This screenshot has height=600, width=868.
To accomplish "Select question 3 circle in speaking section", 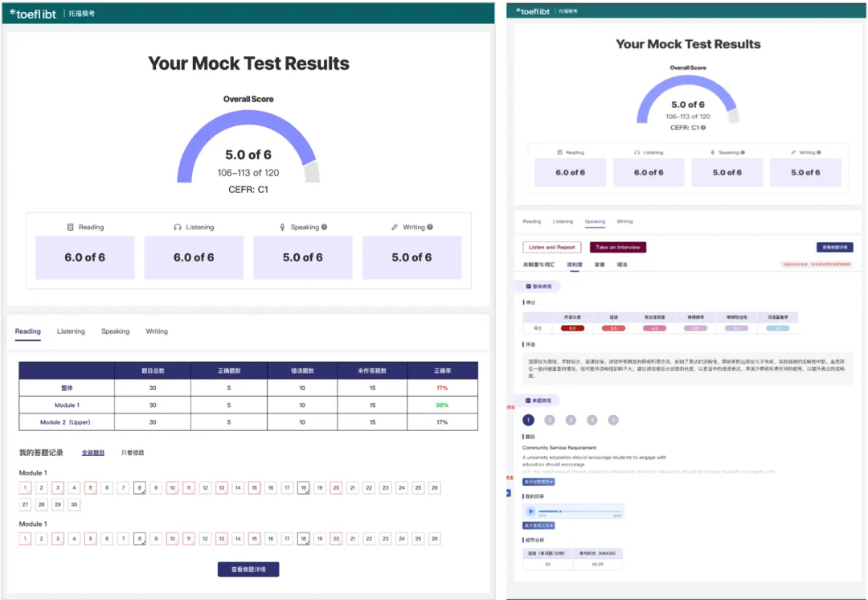I will pos(571,420).
